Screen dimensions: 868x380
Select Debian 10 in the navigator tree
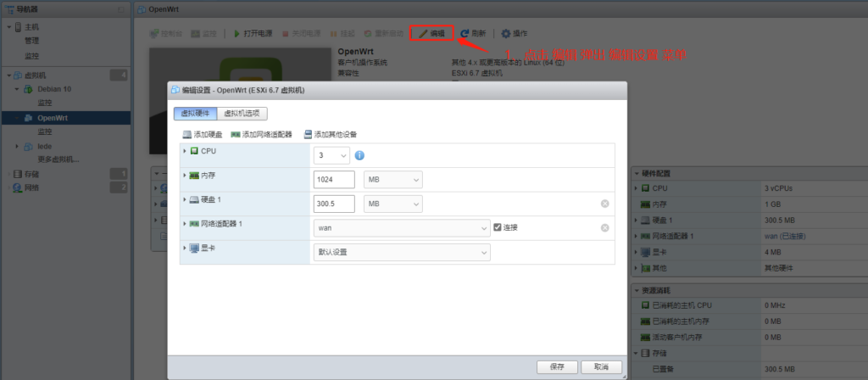click(54, 89)
